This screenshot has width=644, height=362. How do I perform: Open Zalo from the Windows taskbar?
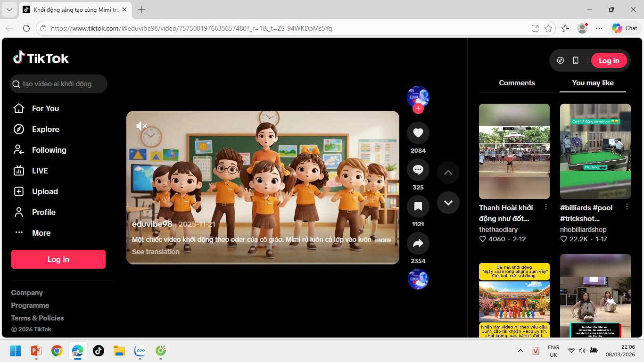pos(140,351)
